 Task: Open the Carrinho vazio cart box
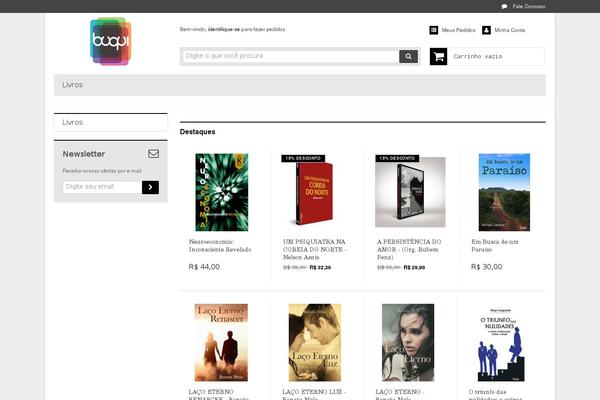(487, 56)
